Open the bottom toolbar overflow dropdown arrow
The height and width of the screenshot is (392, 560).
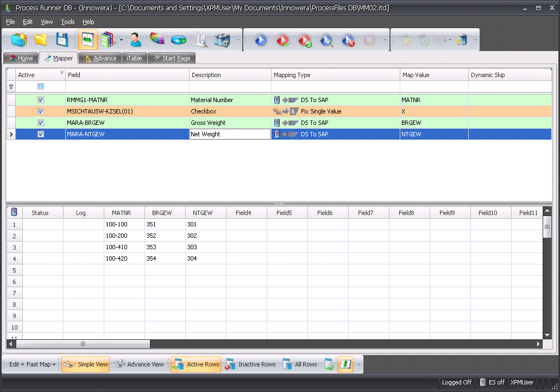point(359,364)
